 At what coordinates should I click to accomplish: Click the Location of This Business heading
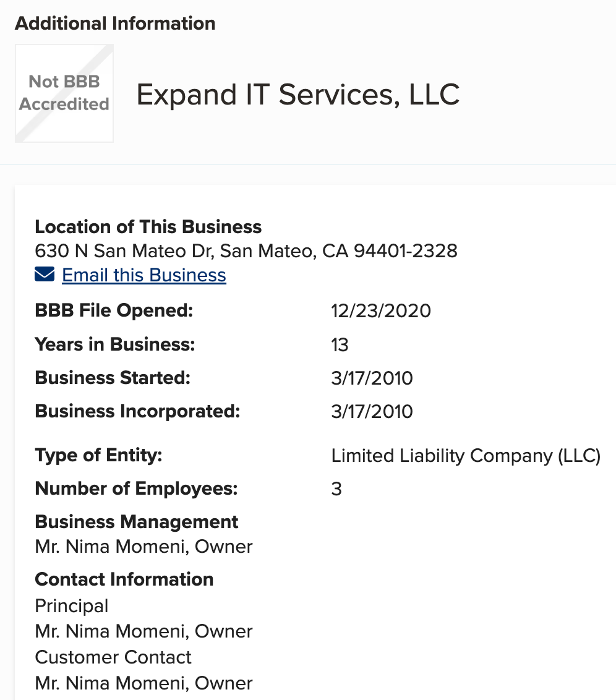(148, 227)
